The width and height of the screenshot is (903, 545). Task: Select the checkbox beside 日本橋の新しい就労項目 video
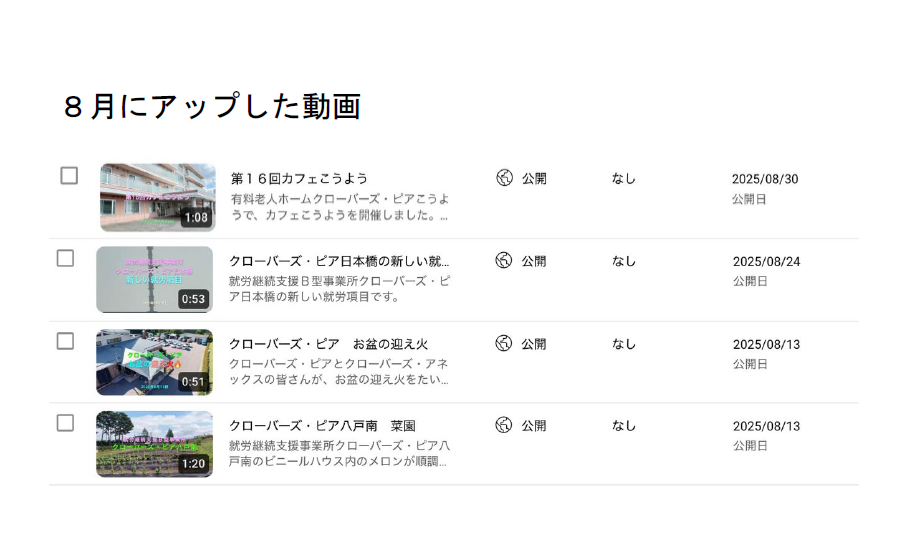click(x=65, y=258)
